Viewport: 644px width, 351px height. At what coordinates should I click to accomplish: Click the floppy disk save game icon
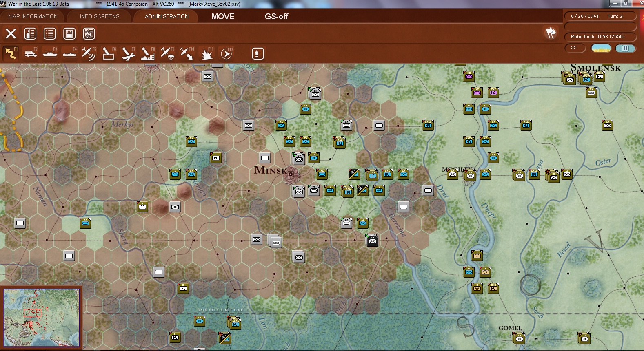69,33
